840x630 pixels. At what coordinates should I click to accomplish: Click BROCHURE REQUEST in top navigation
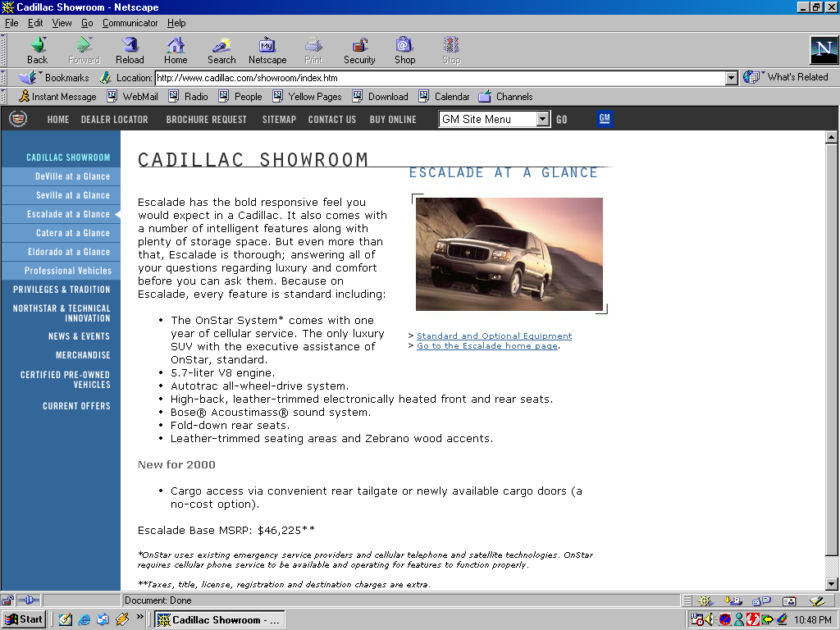[206, 120]
